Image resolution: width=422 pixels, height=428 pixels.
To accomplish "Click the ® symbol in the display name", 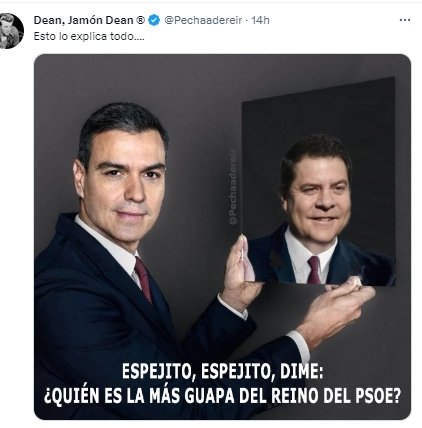I will (x=140, y=20).
